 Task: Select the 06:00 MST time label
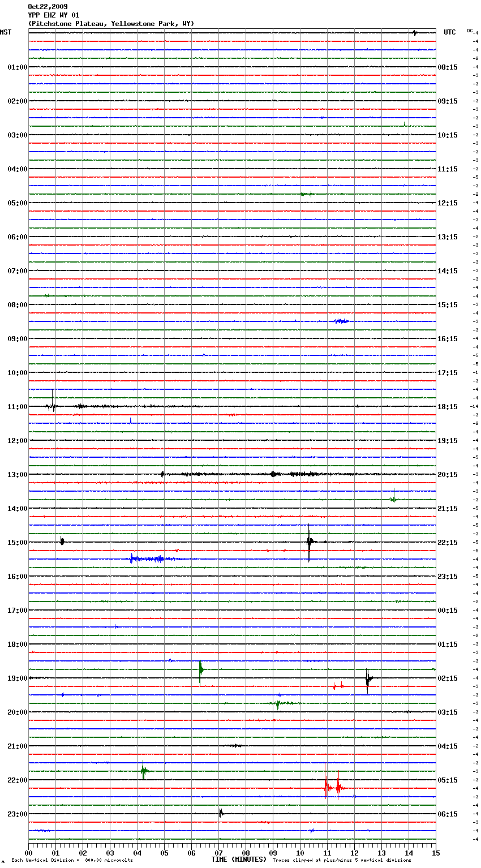18,237
